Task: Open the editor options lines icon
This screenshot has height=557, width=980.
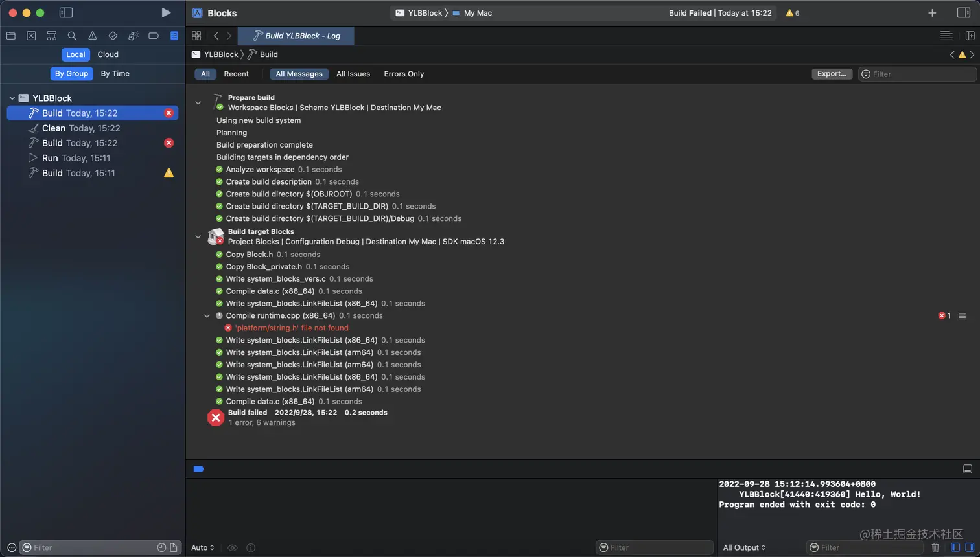Action: (946, 36)
